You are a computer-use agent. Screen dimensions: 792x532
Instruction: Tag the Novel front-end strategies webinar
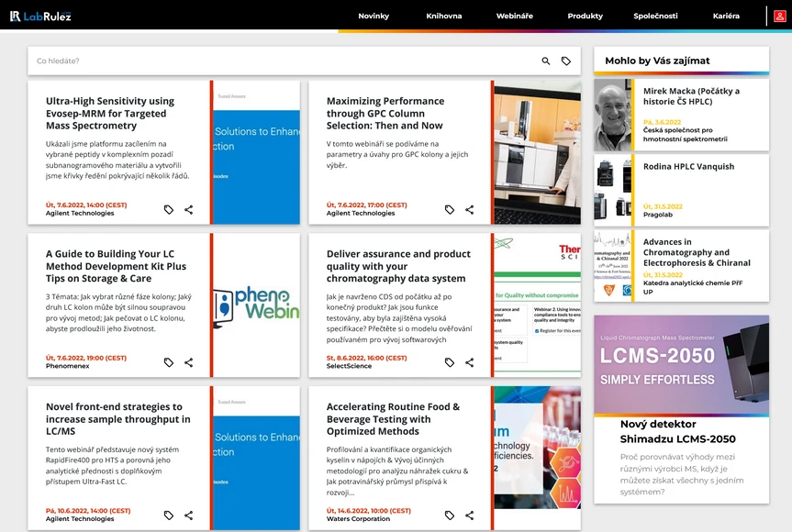[x=169, y=515]
